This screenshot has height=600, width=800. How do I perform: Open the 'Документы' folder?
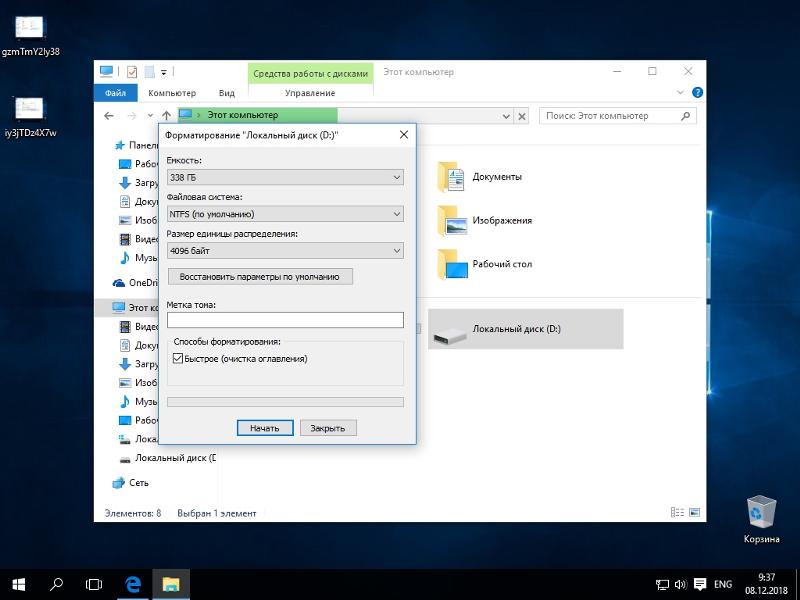[480, 177]
